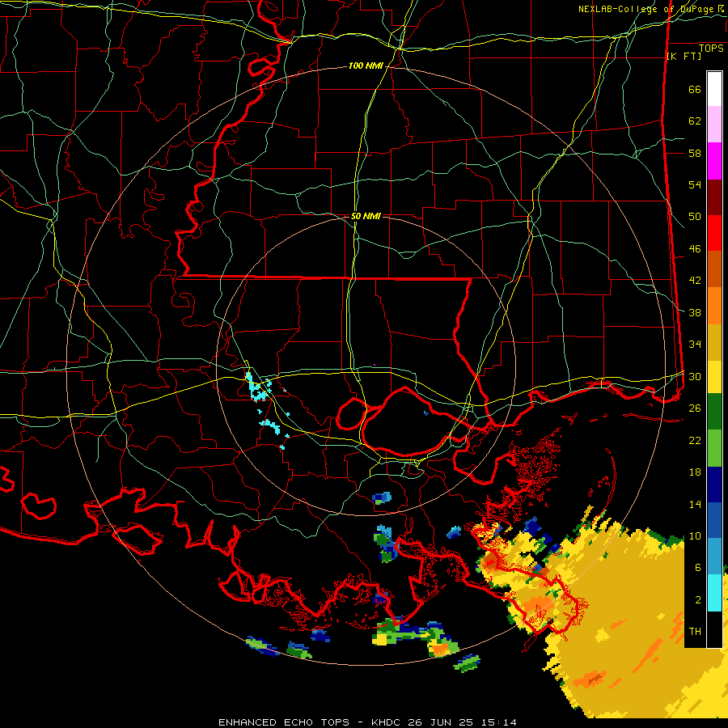Click the tiny magenta echo pixel inside the 50 NMI ring
Image resolution: width=728 pixels, height=728 pixels.
coord(375,365)
